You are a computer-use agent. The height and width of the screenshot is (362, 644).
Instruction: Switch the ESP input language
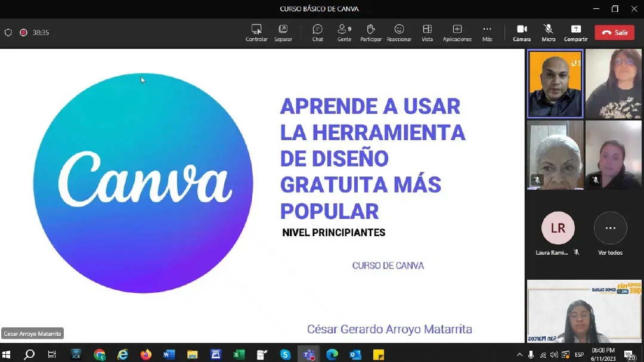tap(579, 355)
